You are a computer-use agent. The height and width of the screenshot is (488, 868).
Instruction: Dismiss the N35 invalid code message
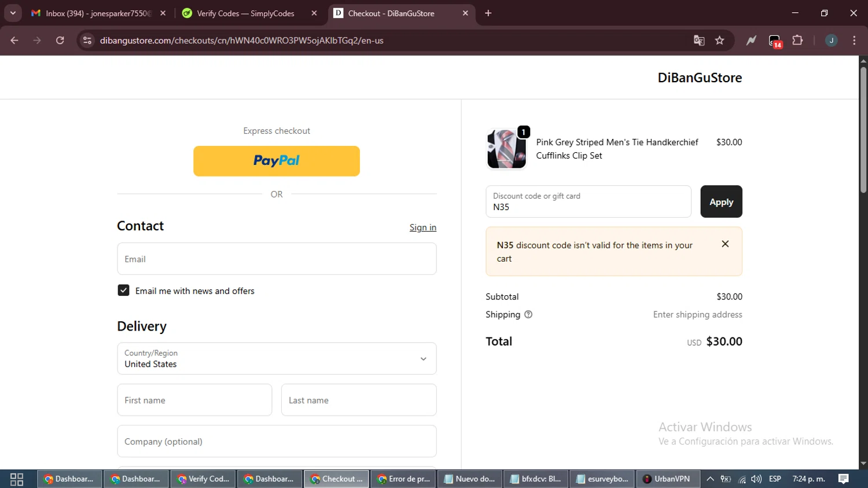pyautogui.click(x=725, y=244)
